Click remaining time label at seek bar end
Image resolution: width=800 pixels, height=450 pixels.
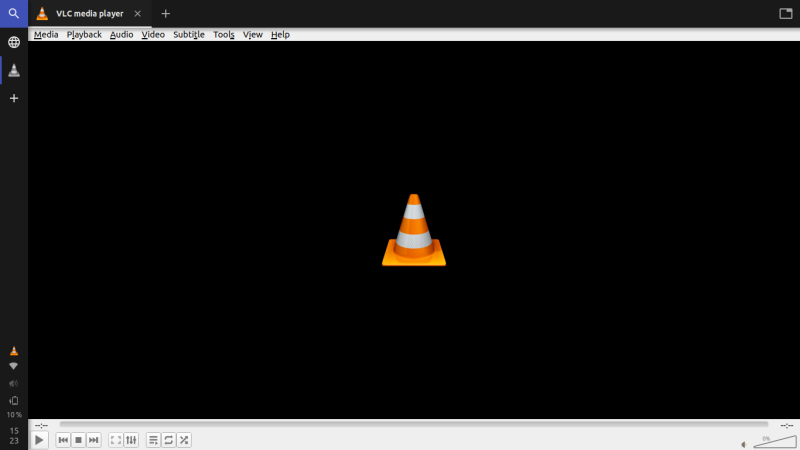tap(787, 425)
